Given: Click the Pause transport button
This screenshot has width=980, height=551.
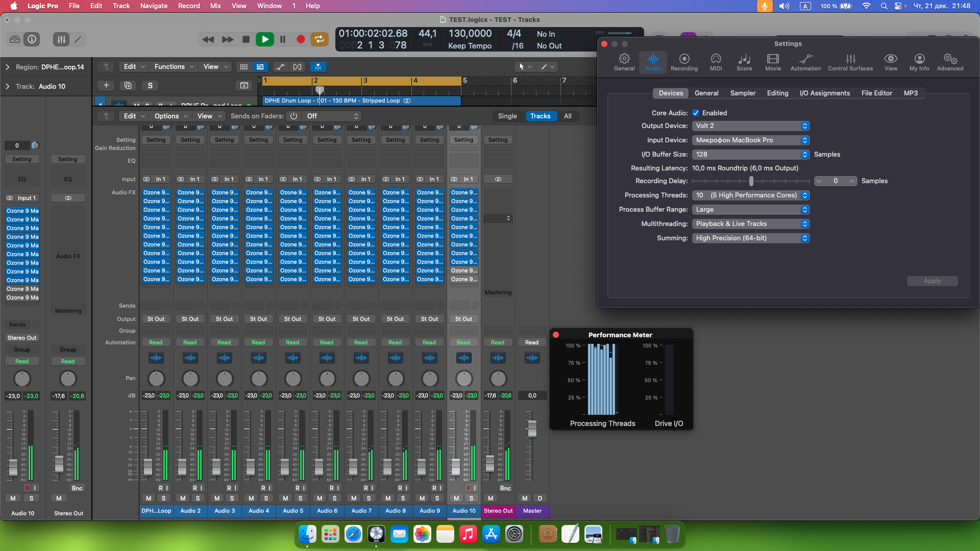Looking at the screenshot, I should pos(283,39).
